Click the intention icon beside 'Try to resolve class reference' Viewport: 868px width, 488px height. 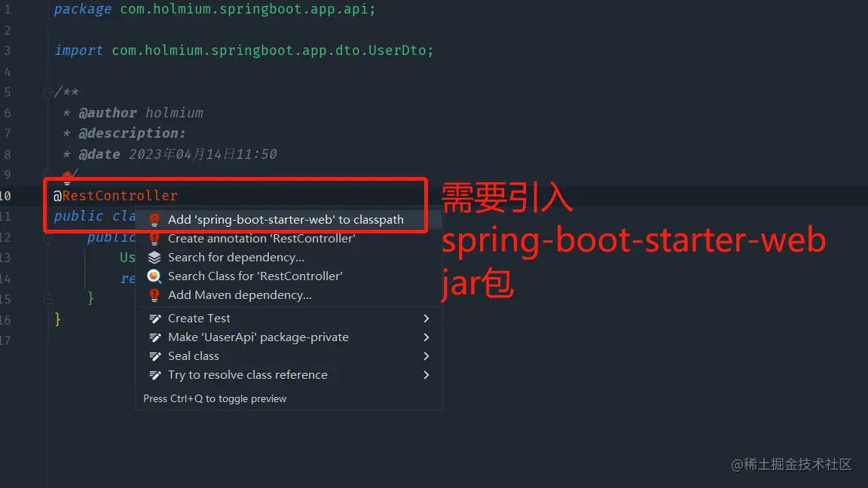click(x=154, y=374)
